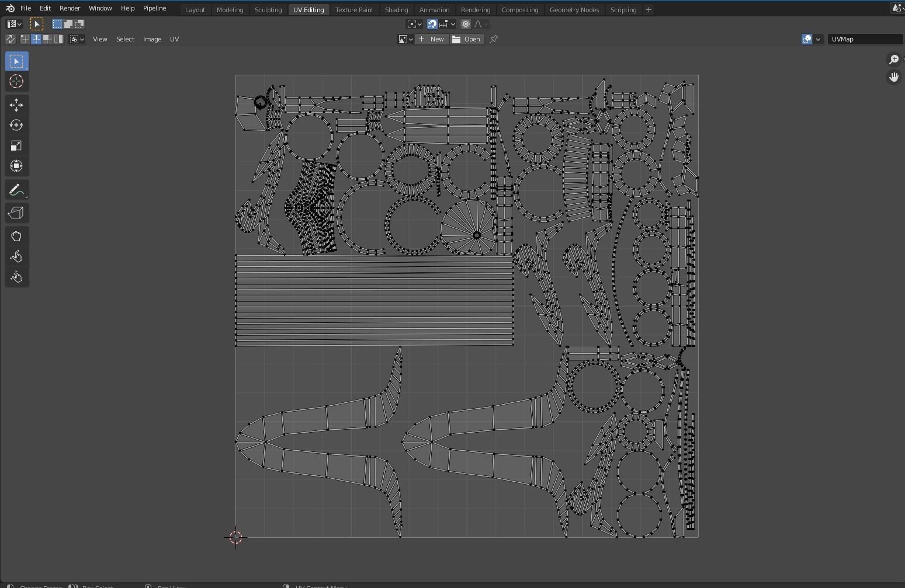The image size is (905, 588).
Task: Open the pivot point dropdown
Action: click(x=414, y=24)
